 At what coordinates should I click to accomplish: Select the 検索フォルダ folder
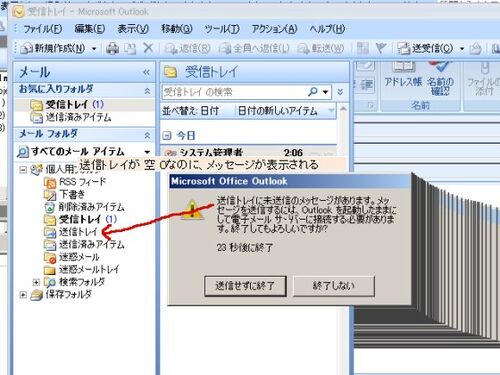coord(82,282)
